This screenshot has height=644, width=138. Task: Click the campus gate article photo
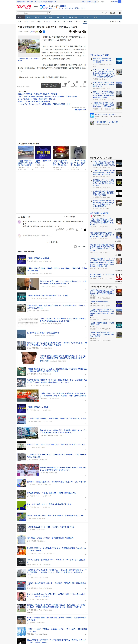29,46
